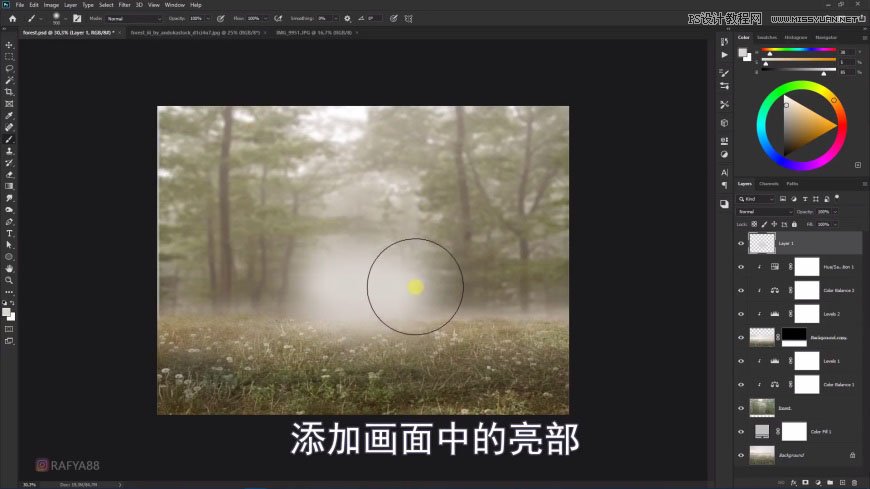Switch to forest_iii jpg document tab
The image size is (870, 489).
[x=195, y=33]
